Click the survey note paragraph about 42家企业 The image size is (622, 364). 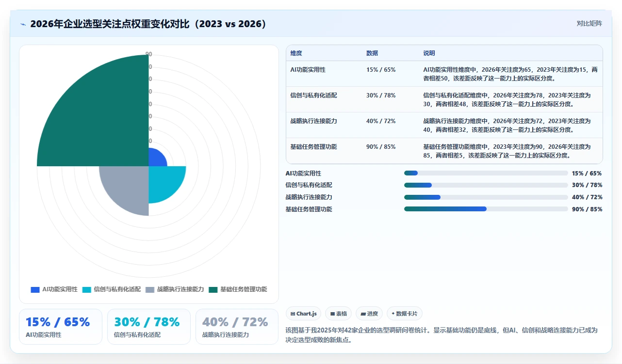(442, 335)
